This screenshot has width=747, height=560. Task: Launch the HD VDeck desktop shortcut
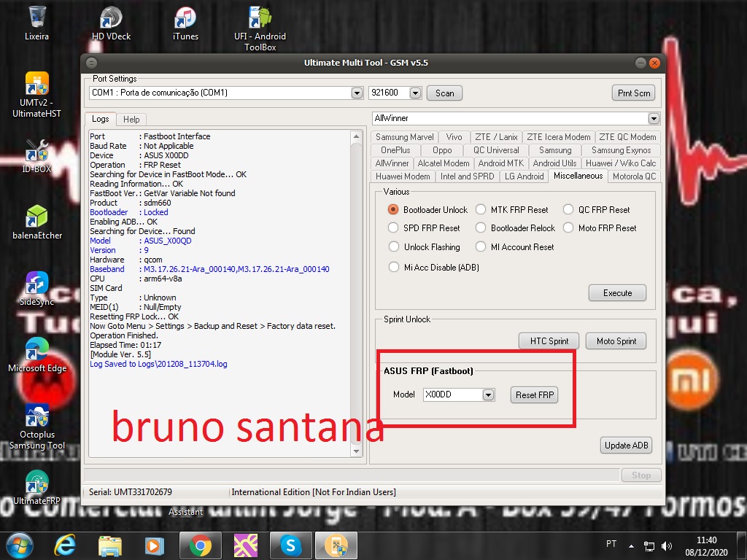pos(111,23)
